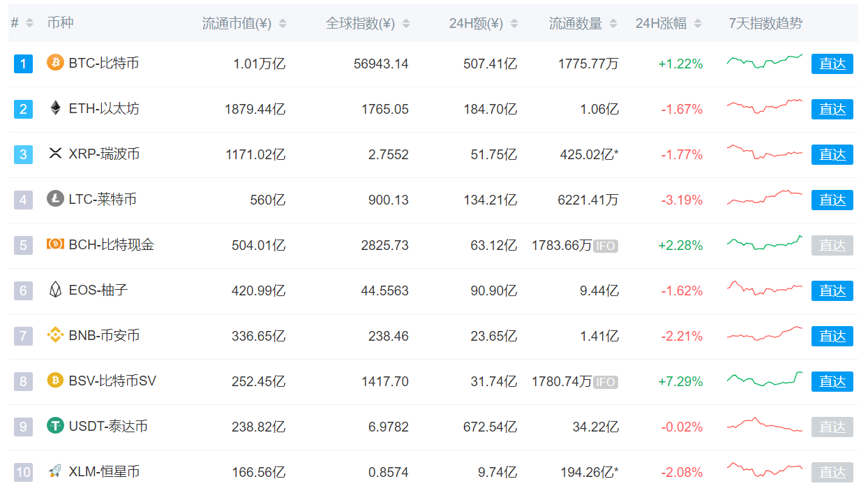Viewport: 868px width, 486px height.
Task: Open the LTC-莱特币 link
Action: click(x=103, y=199)
